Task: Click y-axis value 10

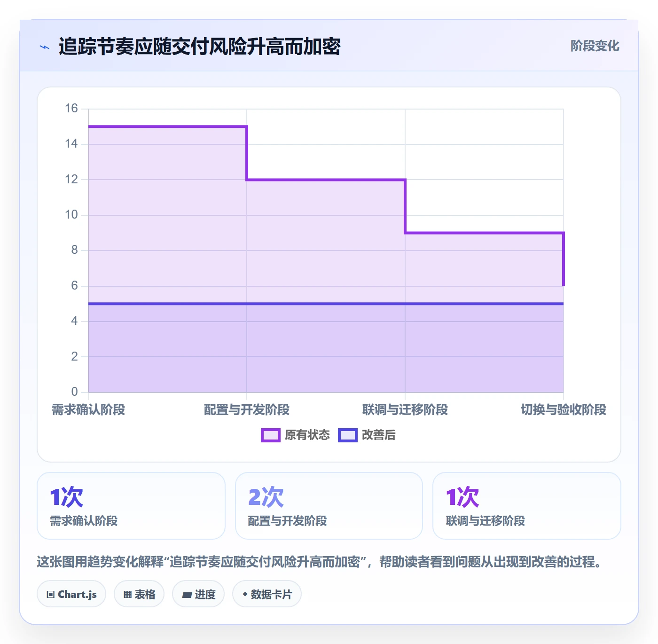Action: coord(71,215)
